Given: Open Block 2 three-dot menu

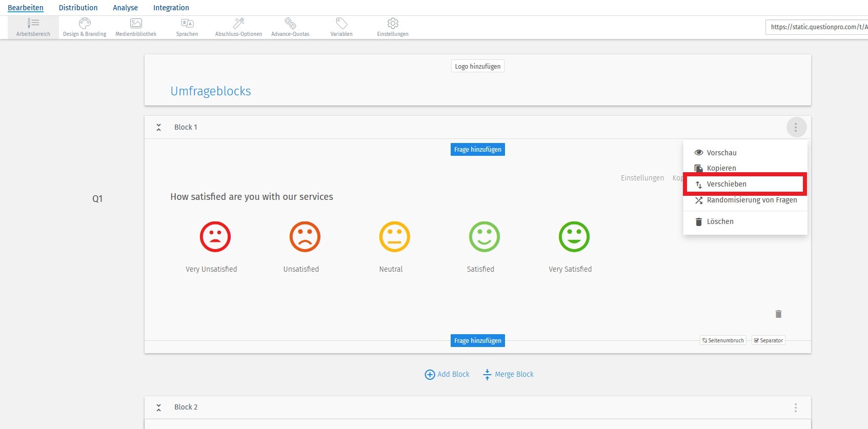Looking at the screenshot, I should [796, 407].
